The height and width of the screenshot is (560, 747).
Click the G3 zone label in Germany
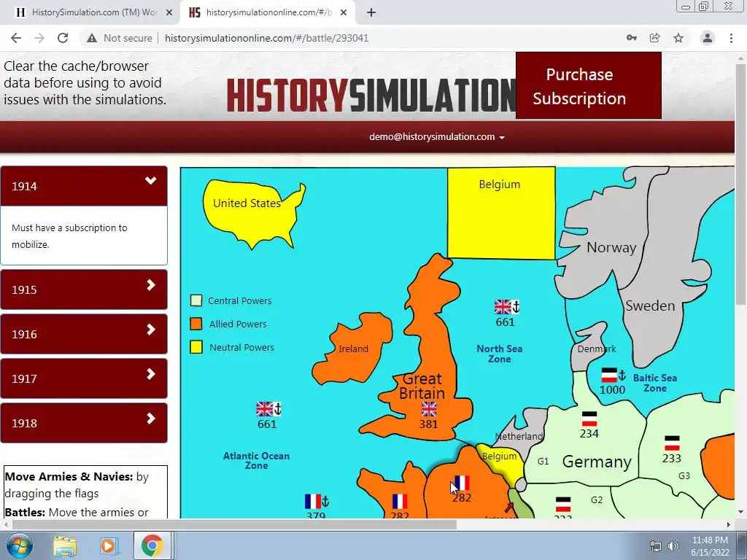(x=684, y=475)
